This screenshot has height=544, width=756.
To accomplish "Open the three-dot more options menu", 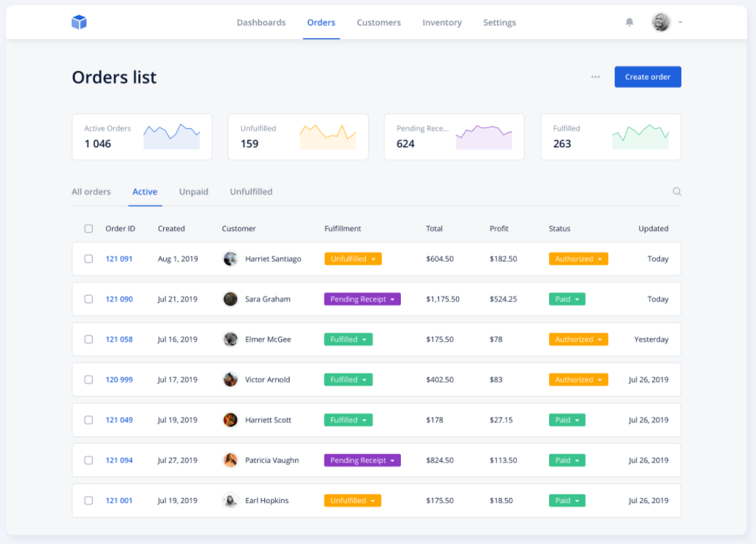I will coord(596,77).
